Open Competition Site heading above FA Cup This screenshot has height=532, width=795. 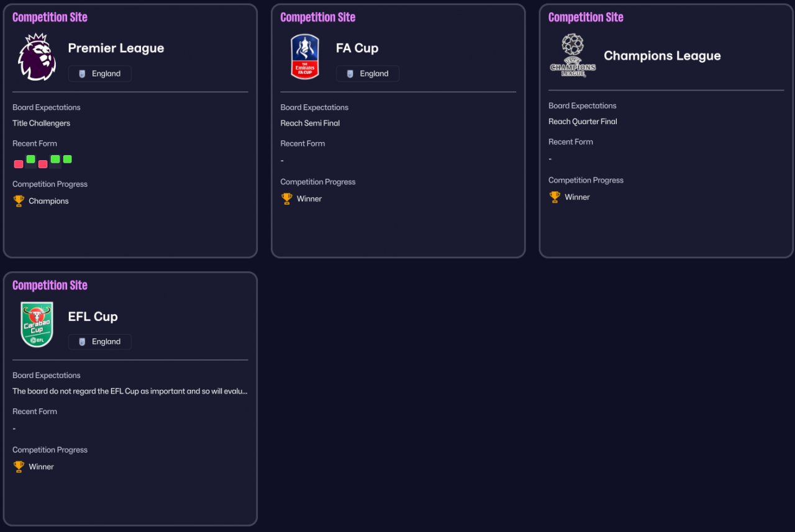317,17
